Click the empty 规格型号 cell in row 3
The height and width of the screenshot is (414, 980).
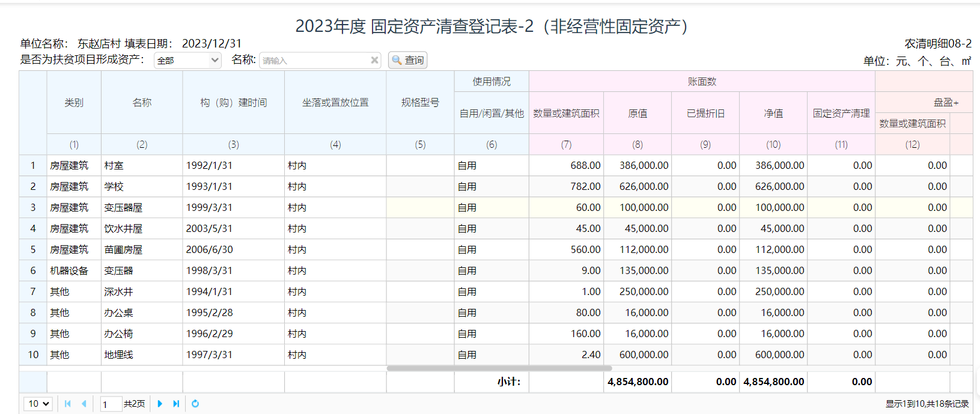click(420, 207)
